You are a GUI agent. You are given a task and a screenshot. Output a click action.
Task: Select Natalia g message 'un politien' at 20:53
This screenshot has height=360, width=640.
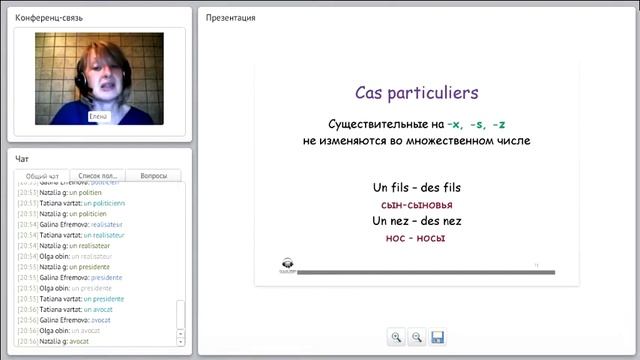[x=60, y=193]
